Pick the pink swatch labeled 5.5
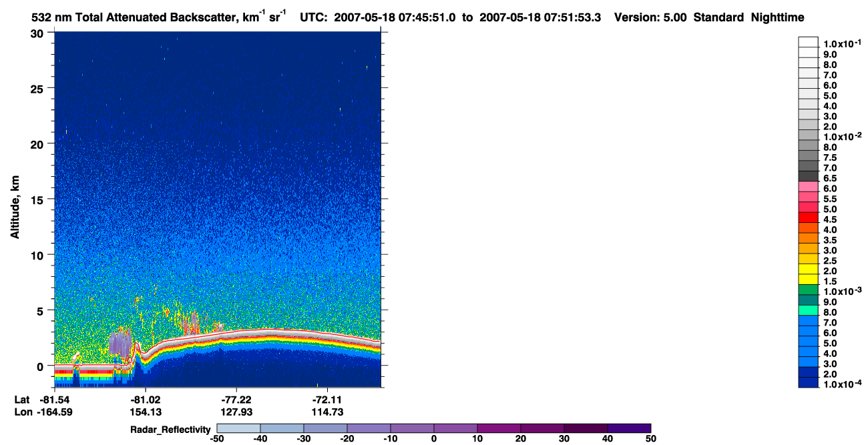The width and height of the screenshot is (868, 445). (x=809, y=197)
